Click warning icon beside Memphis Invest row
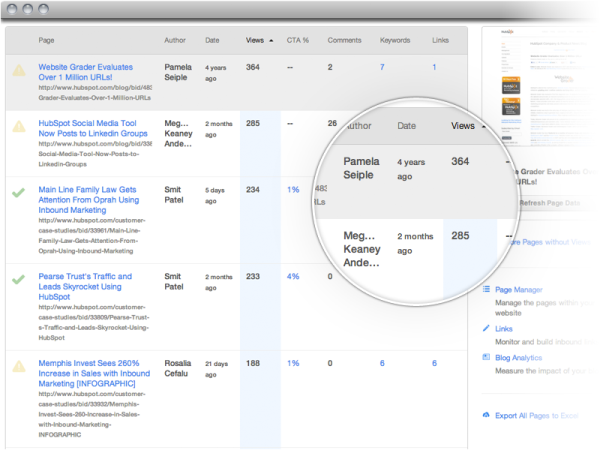This screenshot has width=600, height=450. [x=19, y=366]
